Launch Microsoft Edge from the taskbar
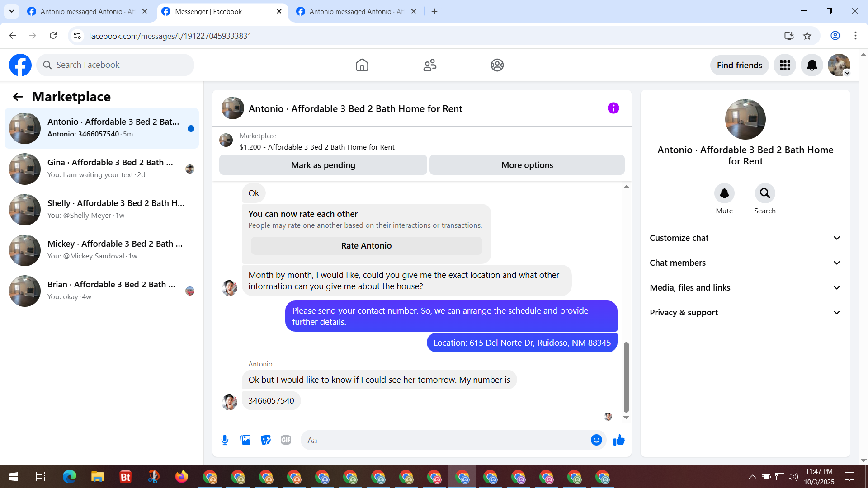868x488 pixels. point(70,477)
